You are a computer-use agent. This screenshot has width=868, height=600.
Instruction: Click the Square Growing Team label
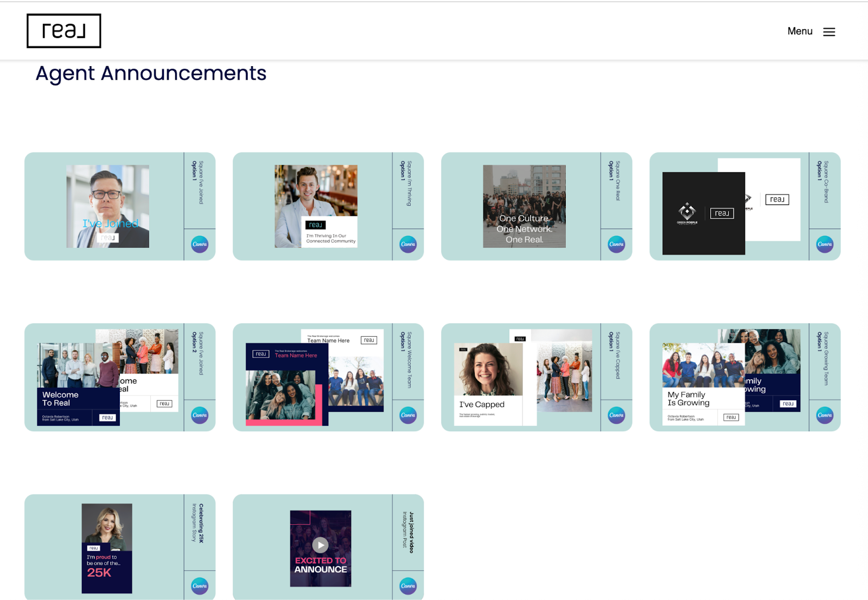[x=822, y=359]
